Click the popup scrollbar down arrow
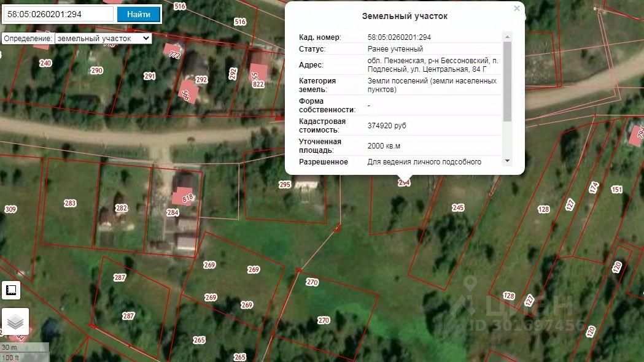Screen dimensions: 644x362 click(x=507, y=161)
